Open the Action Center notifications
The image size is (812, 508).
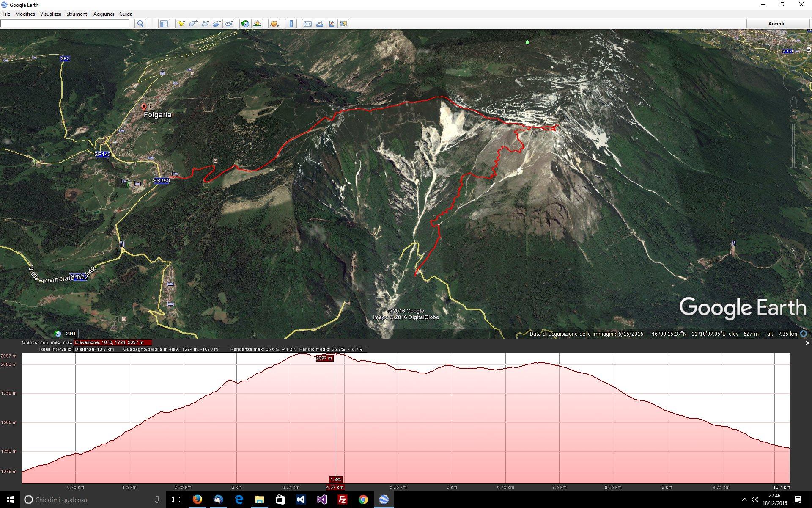point(798,500)
